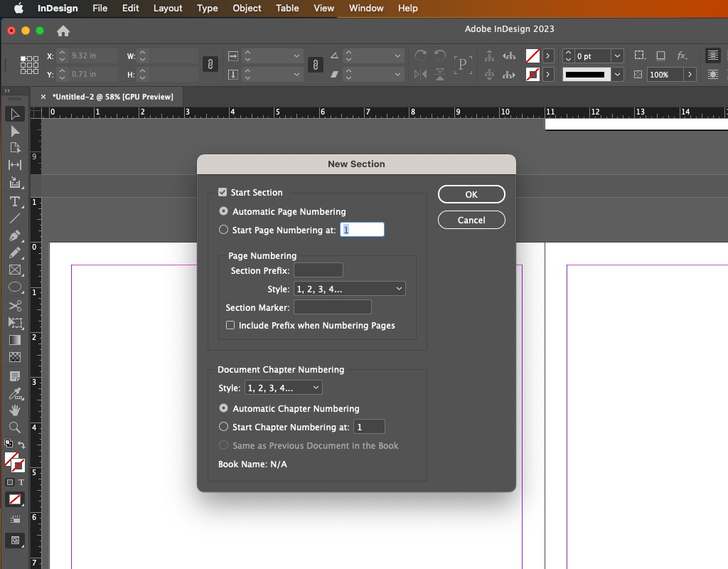
Task: Open the stroke weight dropdown in control bar
Action: coord(616,74)
